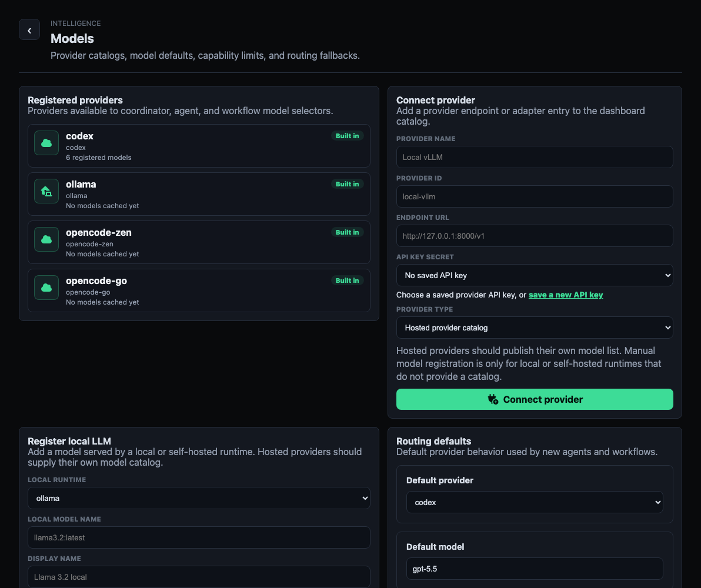Focus the Provider name field
Viewport: 701px width, 588px height.
tap(535, 158)
